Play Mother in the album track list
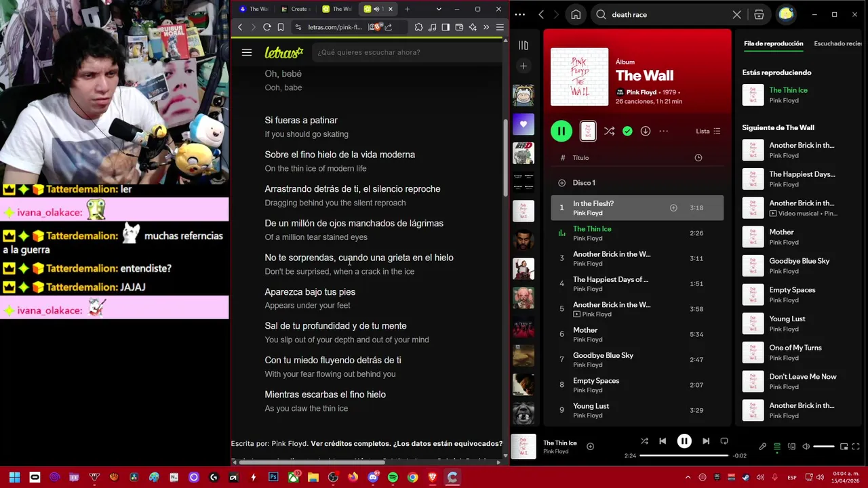This screenshot has width=868, height=488. [x=637, y=334]
